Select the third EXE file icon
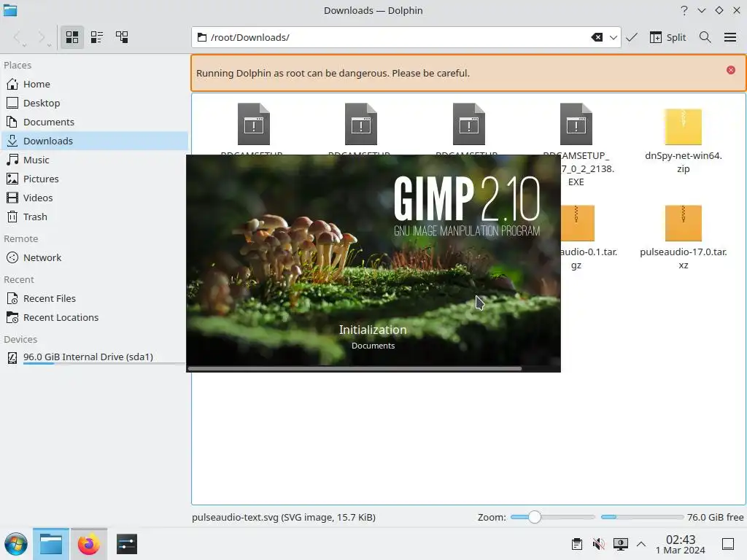 pos(469,124)
